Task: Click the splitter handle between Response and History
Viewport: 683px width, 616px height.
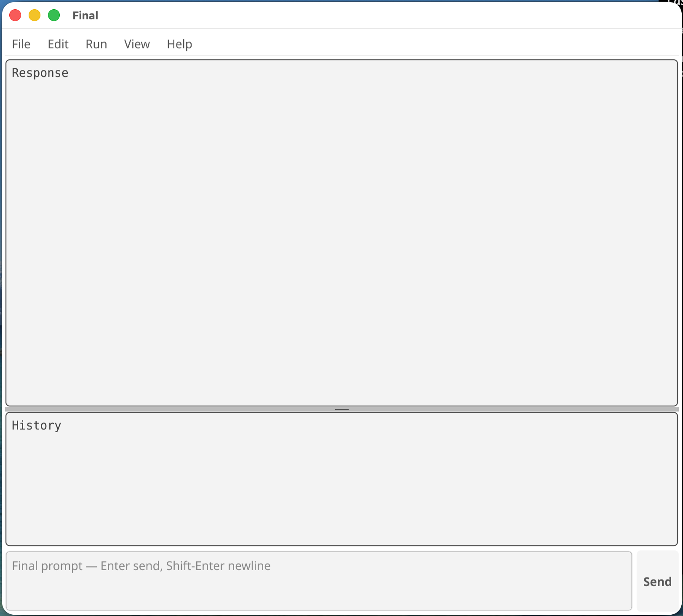Action: coord(341,409)
